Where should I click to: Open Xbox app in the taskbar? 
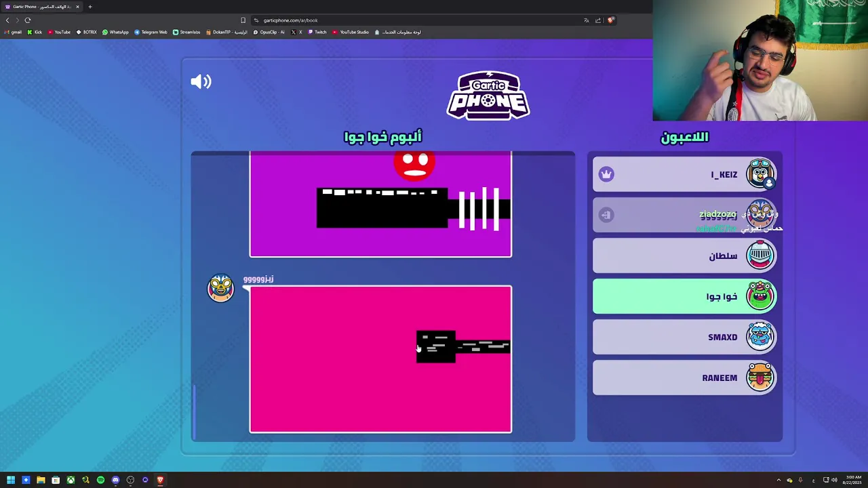71,480
